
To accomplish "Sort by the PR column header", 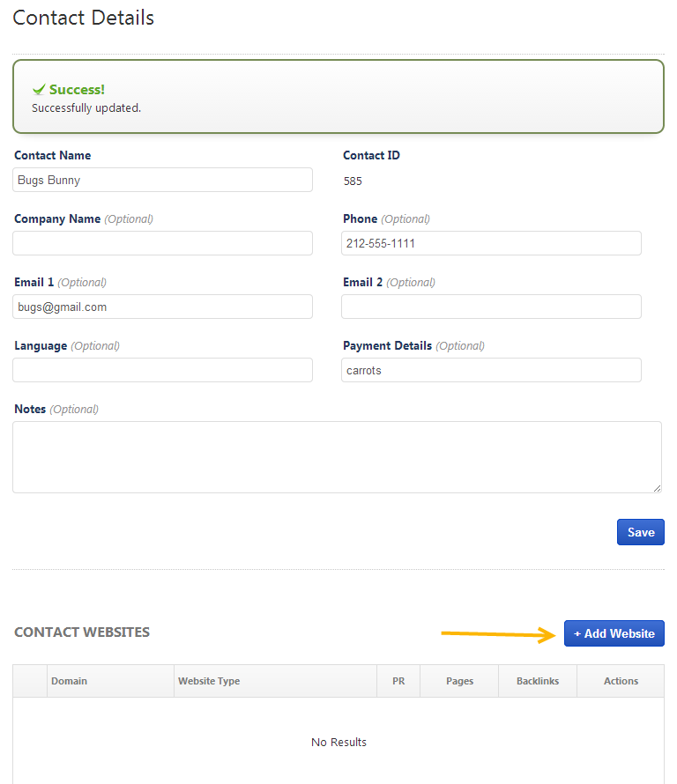I will (x=398, y=681).
